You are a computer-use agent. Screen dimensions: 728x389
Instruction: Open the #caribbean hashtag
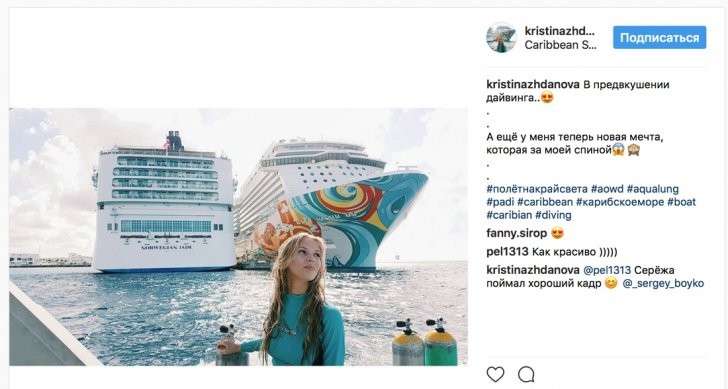545,202
